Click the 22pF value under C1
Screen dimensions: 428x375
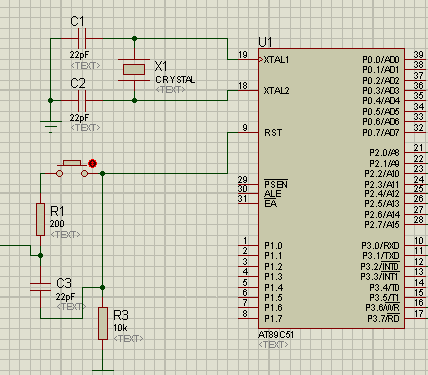pos(79,54)
